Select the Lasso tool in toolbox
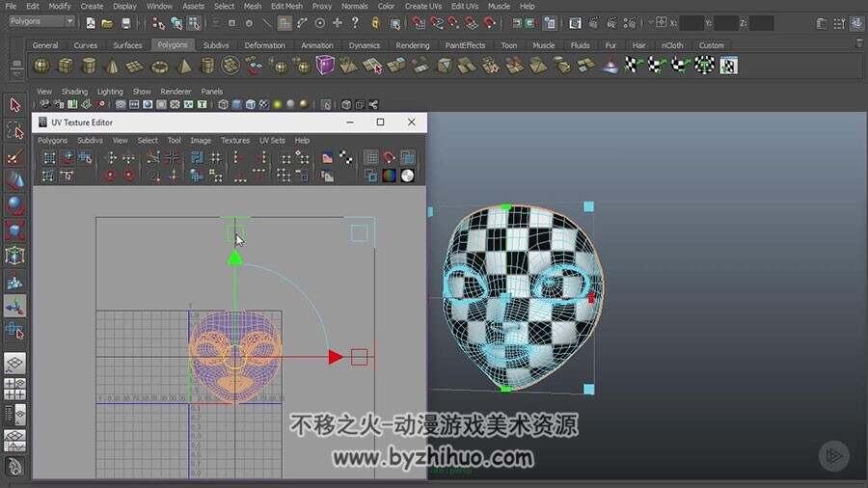The image size is (868, 488). [x=14, y=130]
